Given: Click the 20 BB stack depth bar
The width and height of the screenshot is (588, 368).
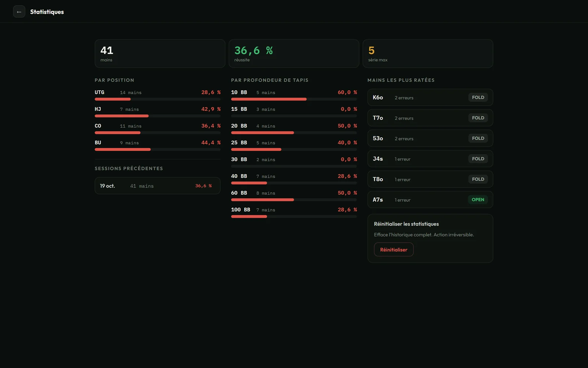Looking at the screenshot, I should pos(294,133).
